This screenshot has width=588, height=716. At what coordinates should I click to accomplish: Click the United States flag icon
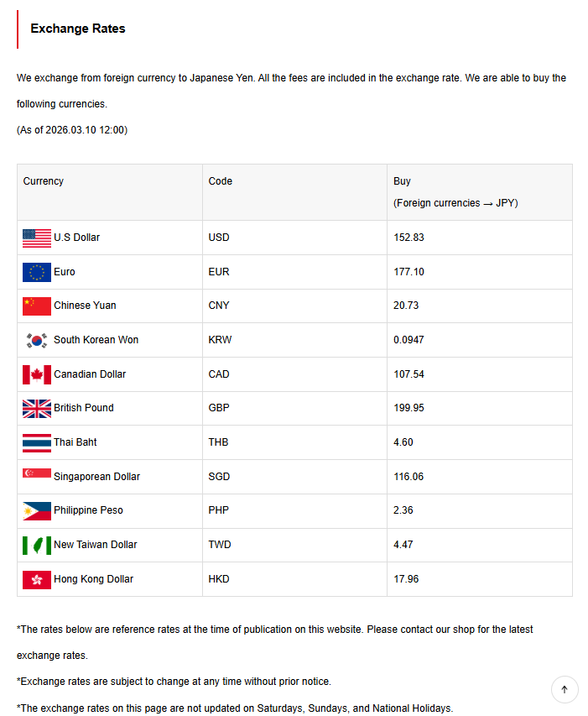[37, 238]
